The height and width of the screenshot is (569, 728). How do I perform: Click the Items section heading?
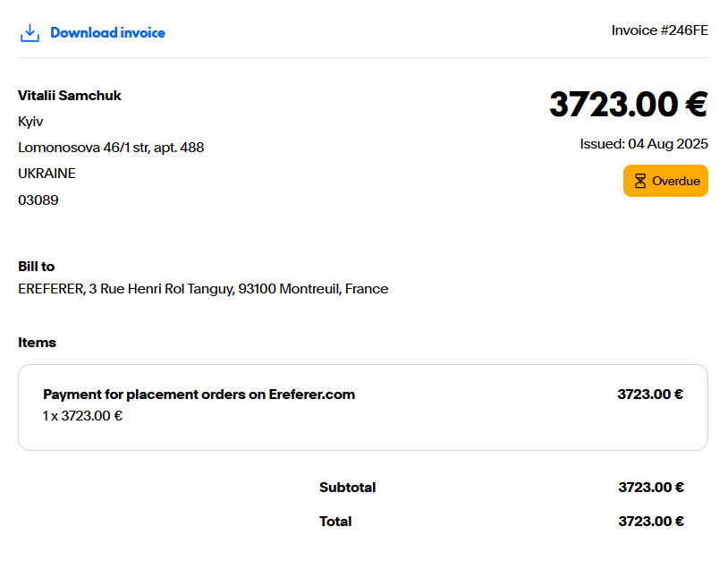[38, 343]
